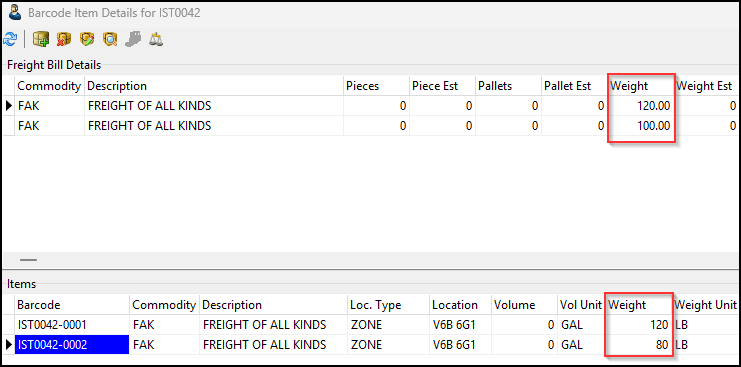Screen dimensions: 741x367
Task: Click the balance scales weight icon
Action: click(x=156, y=39)
